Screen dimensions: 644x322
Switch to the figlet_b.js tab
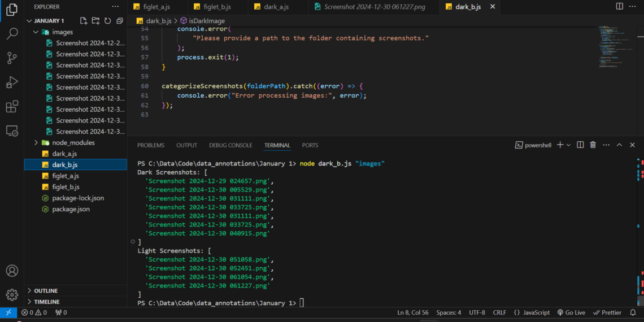(217, 7)
